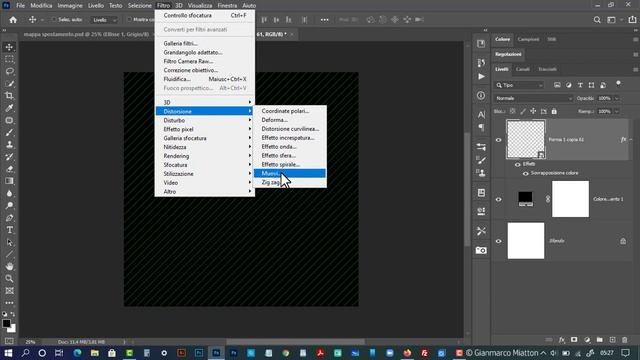
Task: Create new adjustment layer icon
Action: [x=587, y=340]
